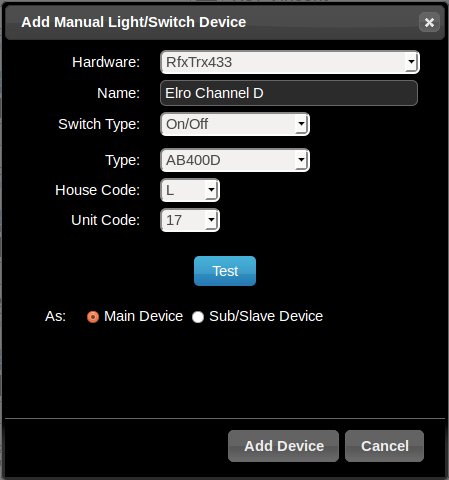Select the Main Device radio button
The width and height of the screenshot is (449, 480).
pos(93,317)
